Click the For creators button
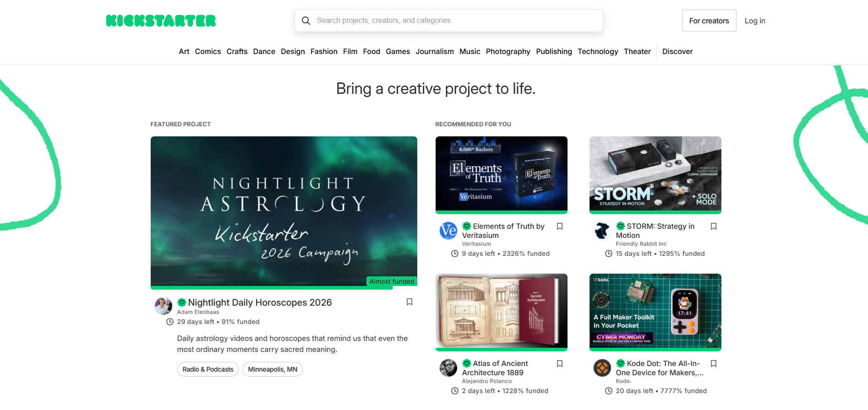868x410 pixels. (709, 21)
